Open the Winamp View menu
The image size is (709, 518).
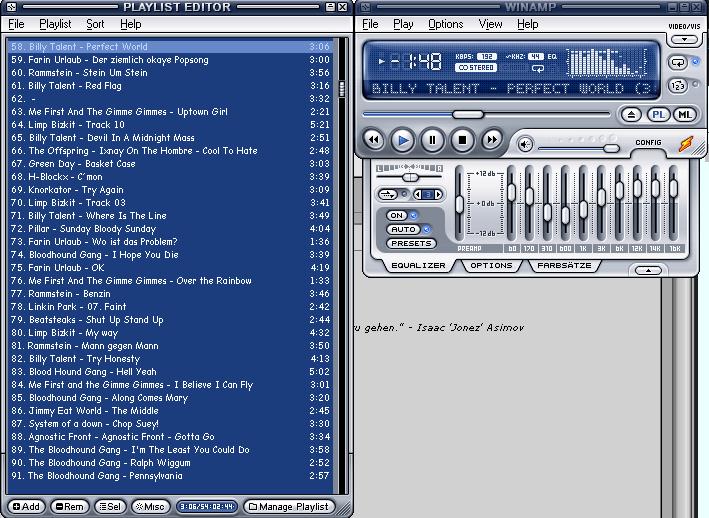tap(490, 24)
